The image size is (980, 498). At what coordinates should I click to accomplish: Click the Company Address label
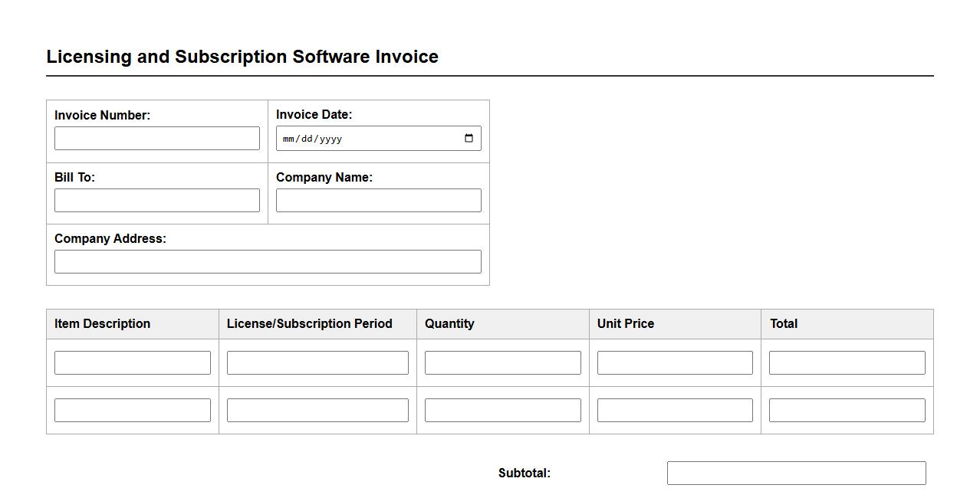110,239
